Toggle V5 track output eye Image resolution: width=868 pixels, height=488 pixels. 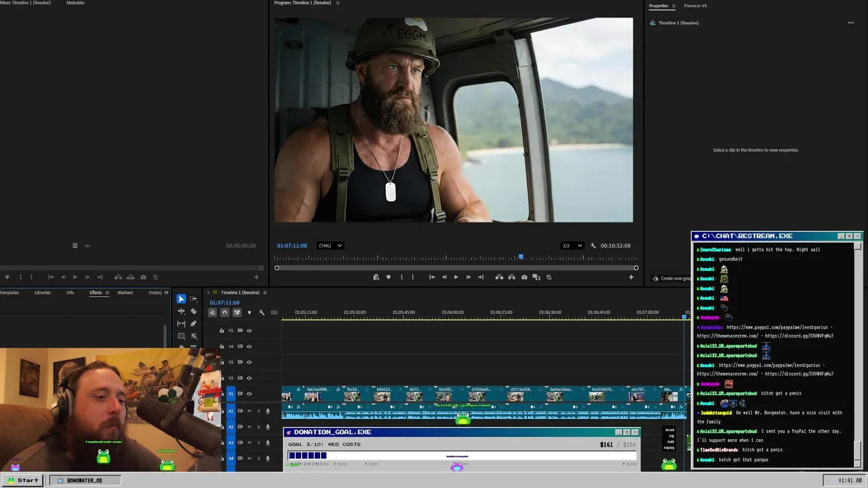tap(249, 331)
